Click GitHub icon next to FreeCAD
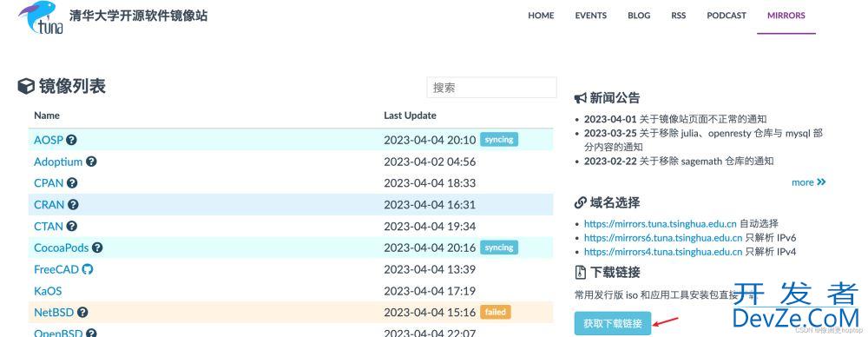The width and height of the screenshot is (868, 337). tap(88, 269)
